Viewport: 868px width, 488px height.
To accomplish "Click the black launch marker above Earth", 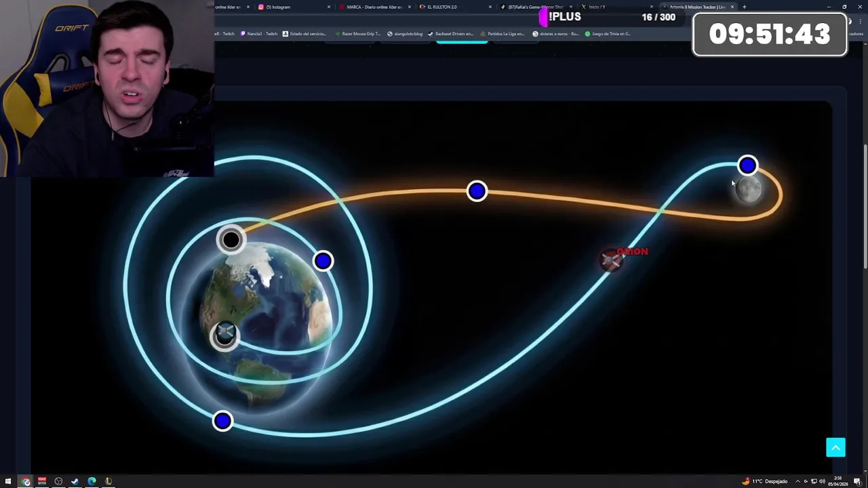I will 231,239.
